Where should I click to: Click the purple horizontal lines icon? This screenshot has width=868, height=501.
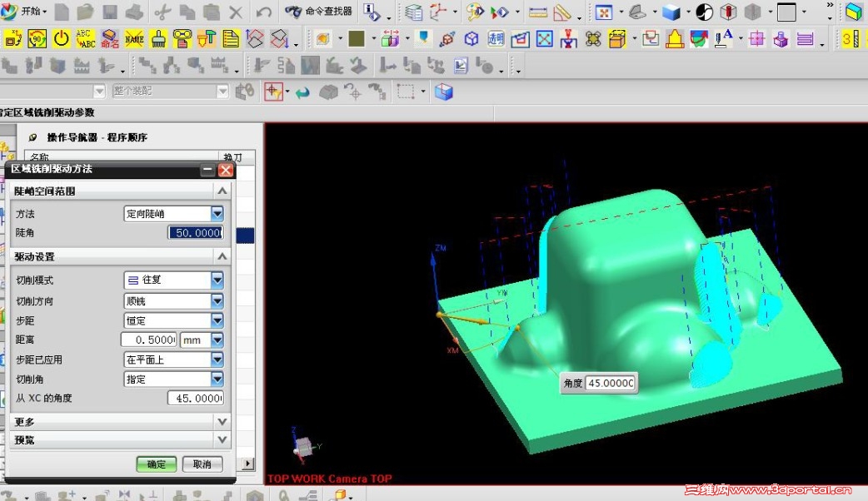(805, 39)
